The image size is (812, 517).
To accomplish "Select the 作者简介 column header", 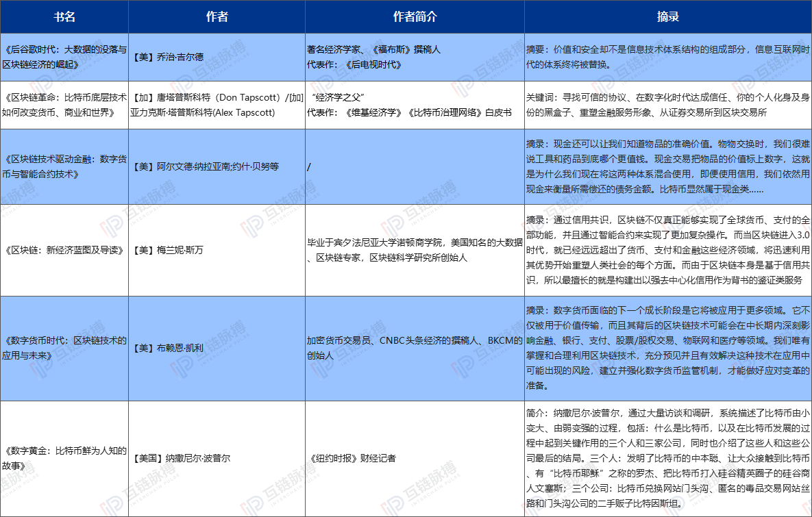I will [x=415, y=16].
